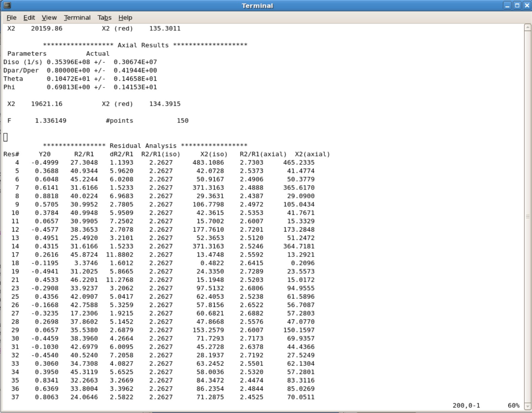Click the F value 1.336149
Image resolution: width=532 pixels, height=413 pixels.
(x=50, y=121)
